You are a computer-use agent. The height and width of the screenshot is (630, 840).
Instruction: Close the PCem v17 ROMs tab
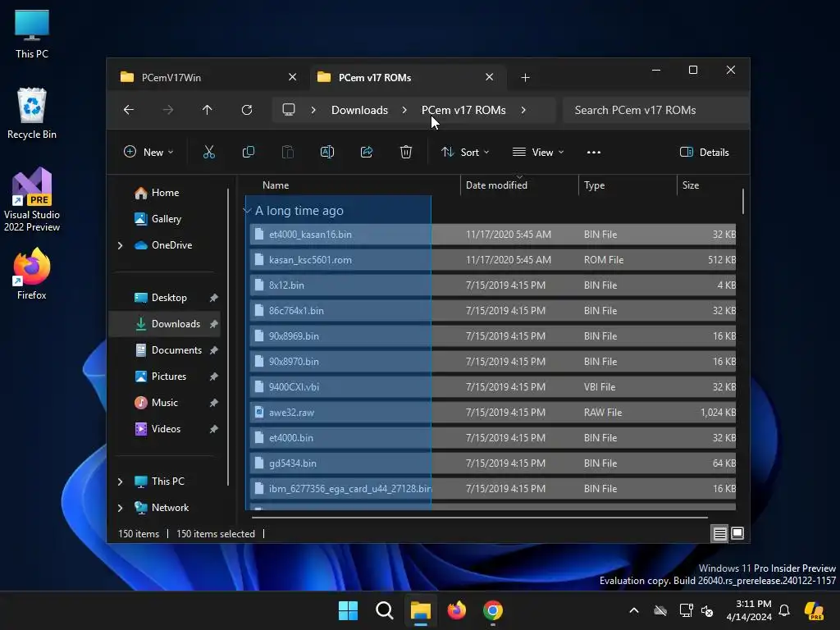pos(489,77)
